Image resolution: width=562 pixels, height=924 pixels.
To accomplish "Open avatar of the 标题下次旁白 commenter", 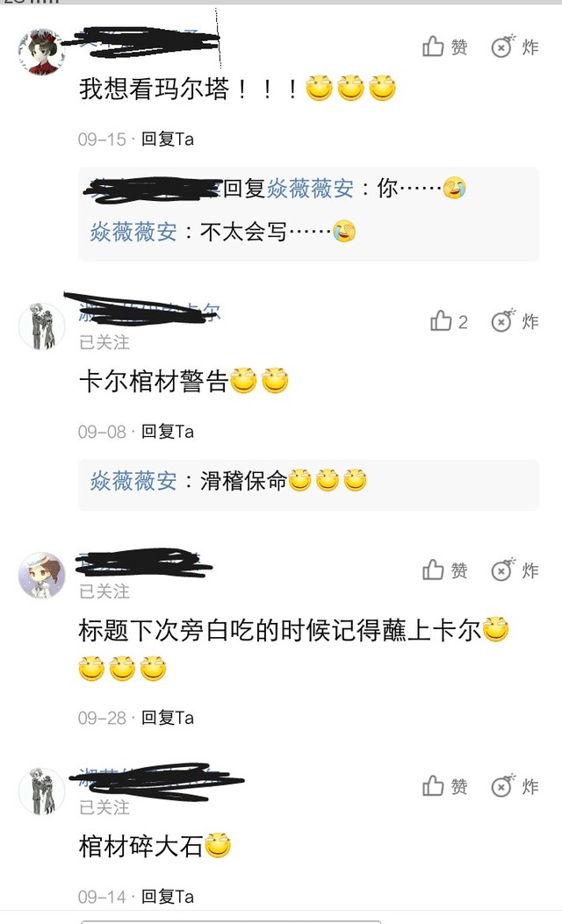I will click(41, 575).
